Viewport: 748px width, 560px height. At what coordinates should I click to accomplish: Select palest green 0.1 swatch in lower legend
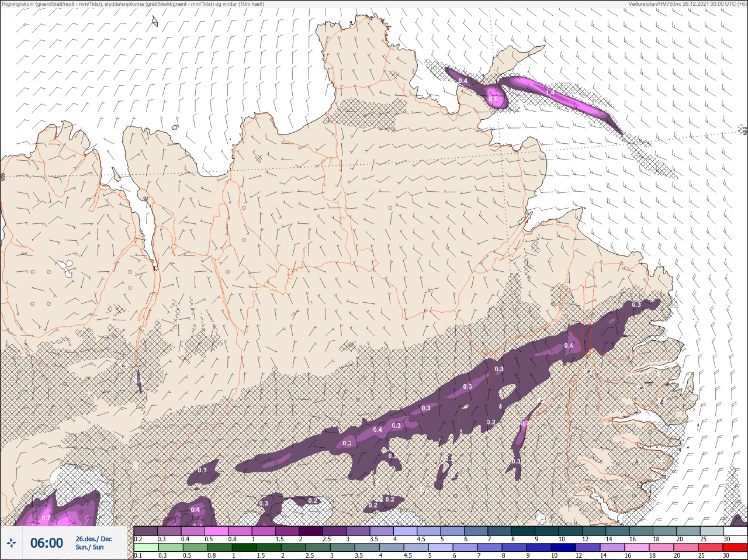pos(146,547)
